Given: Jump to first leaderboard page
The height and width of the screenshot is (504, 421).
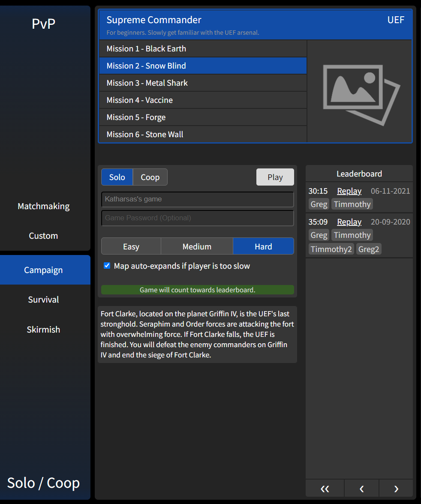Looking at the screenshot, I should click(325, 489).
